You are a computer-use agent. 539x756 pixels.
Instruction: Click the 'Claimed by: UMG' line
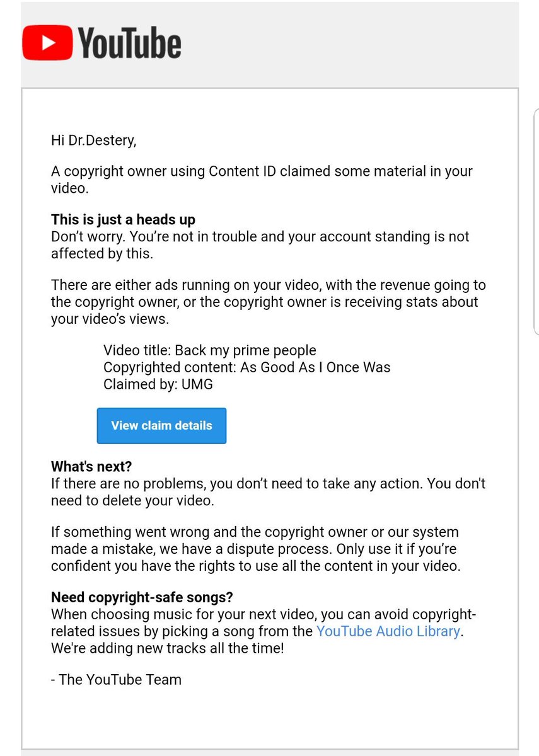pyautogui.click(x=158, y=384)
